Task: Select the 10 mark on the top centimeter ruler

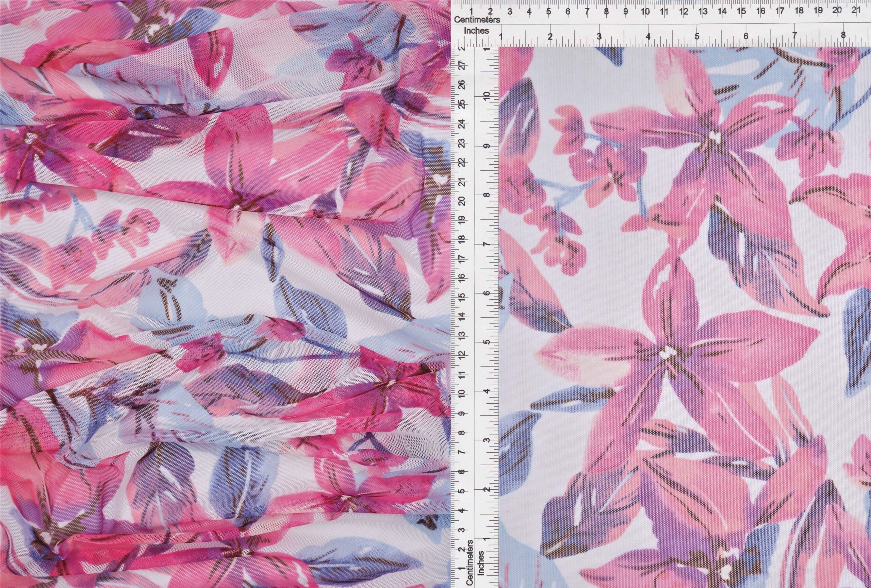Action: point(645,12)
